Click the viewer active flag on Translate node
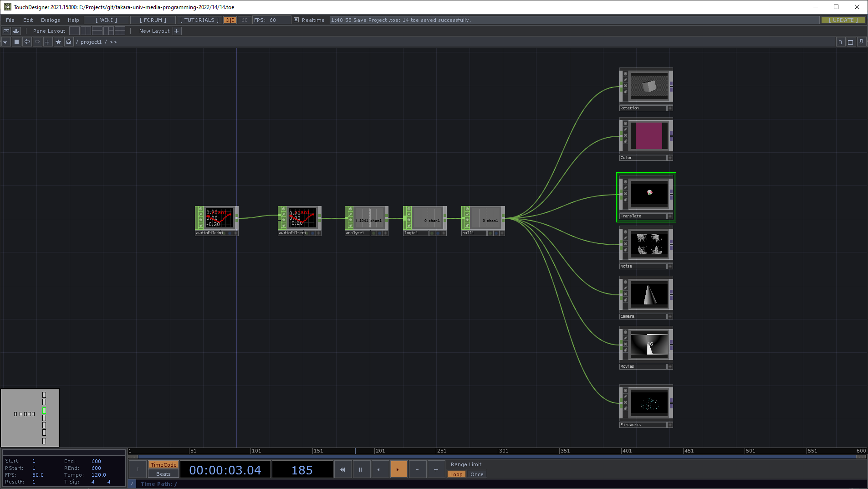The image size is (868, 489). [625, 182]
